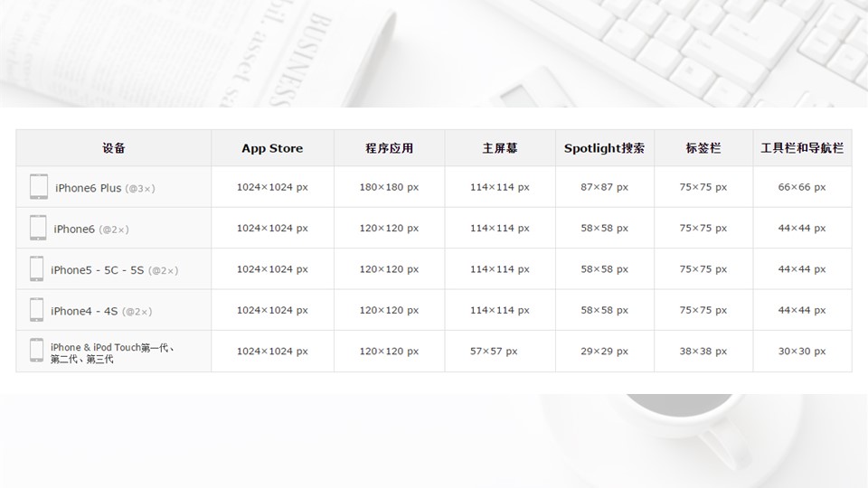Viewport: 868px width, 488px height.
Task: Click App Store size in iPhone6 row
Action: (272, 228)
